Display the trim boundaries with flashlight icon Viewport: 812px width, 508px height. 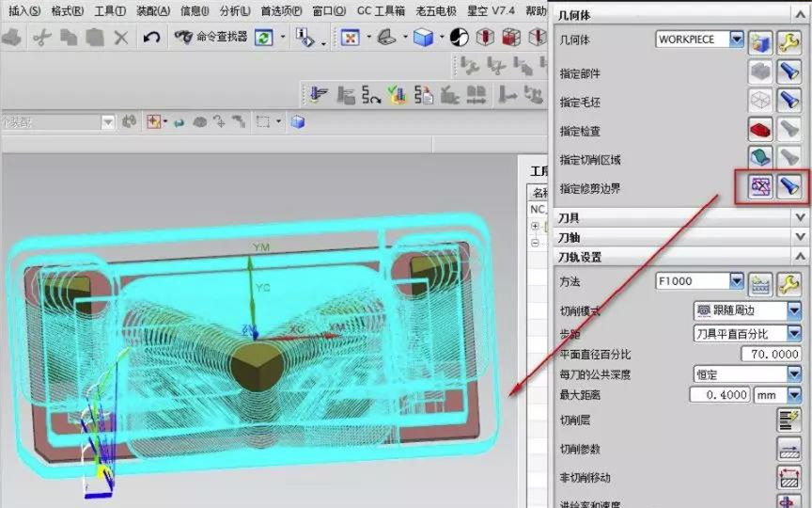789,186
